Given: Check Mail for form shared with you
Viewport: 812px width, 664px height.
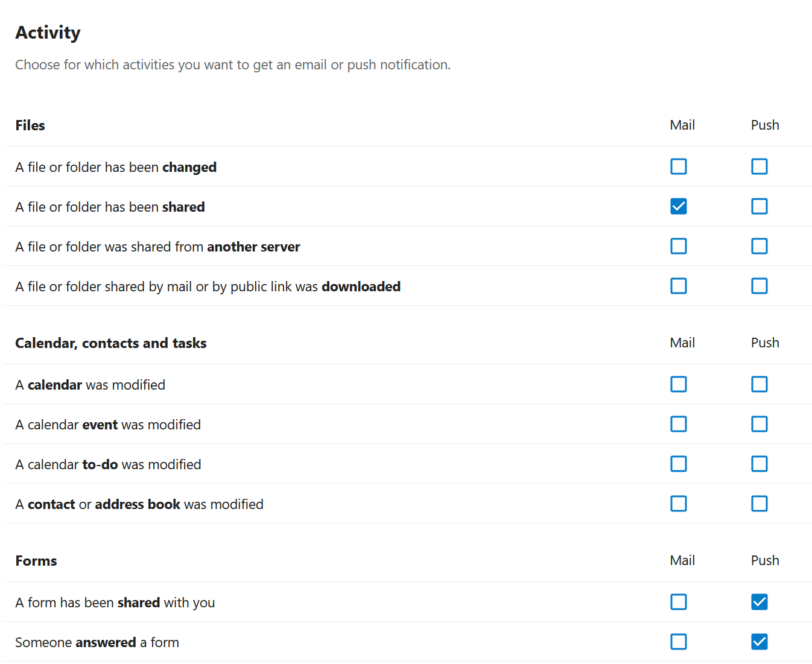Looking at the screenshot, I should 679,602.
